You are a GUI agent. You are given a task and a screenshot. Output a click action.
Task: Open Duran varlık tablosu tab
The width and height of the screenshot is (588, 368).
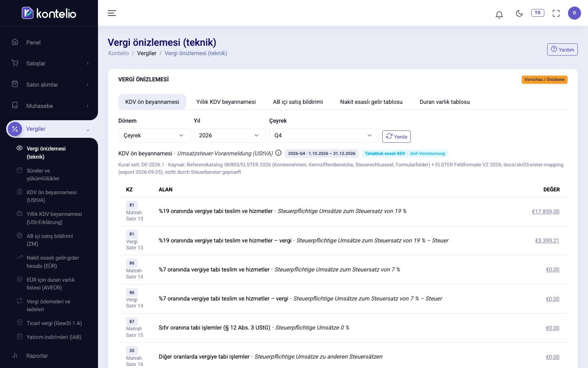[x=445, y=102]
